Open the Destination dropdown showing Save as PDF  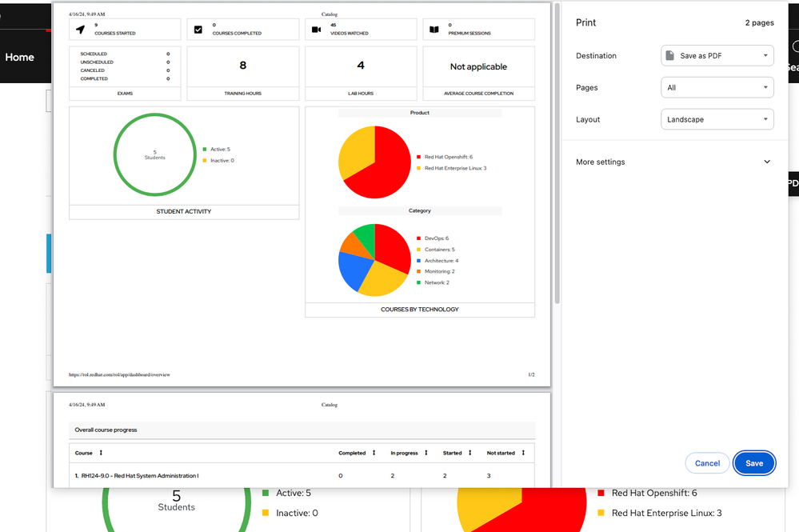[x=717, y=56]
